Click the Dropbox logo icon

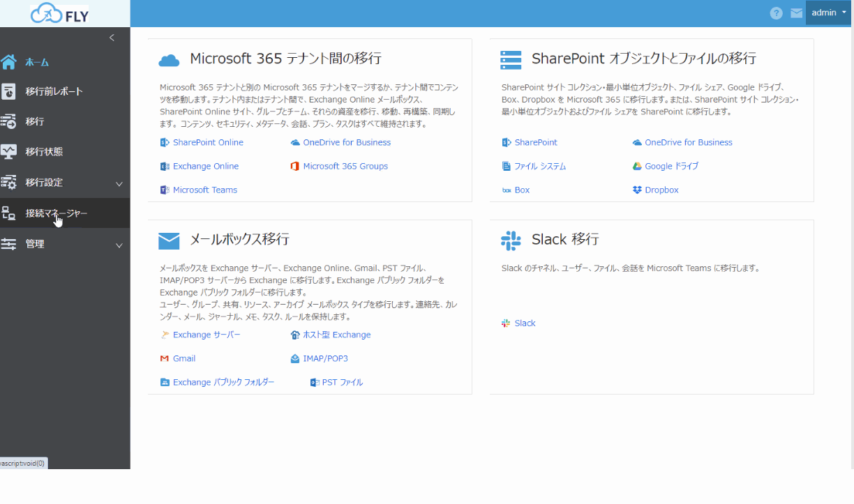click(637, 190)
